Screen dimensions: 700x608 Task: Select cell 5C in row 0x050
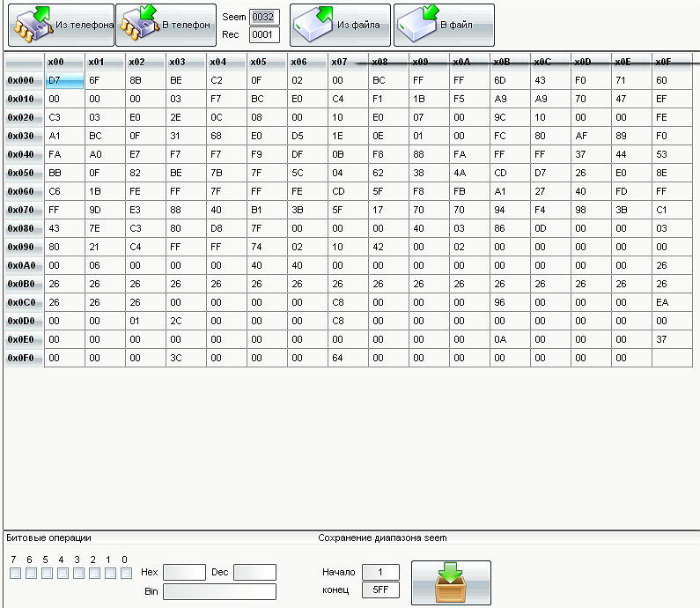coord(307,174)
